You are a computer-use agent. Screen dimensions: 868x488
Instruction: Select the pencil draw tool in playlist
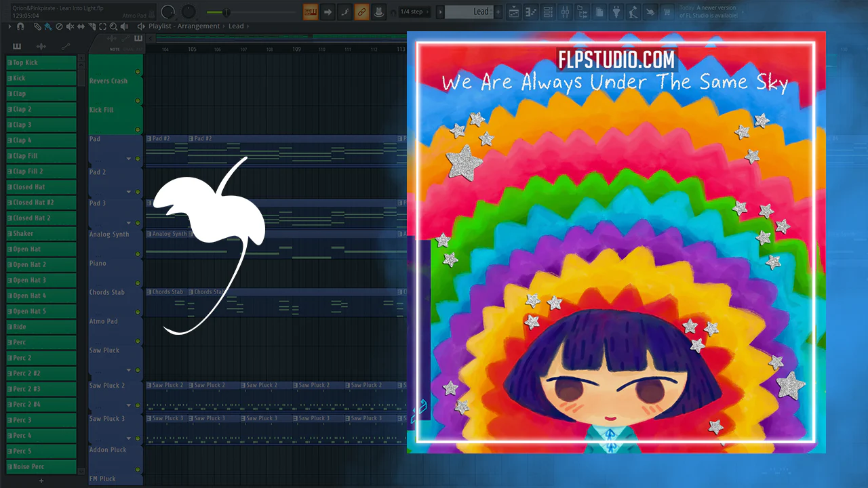(x=37, y=26)
